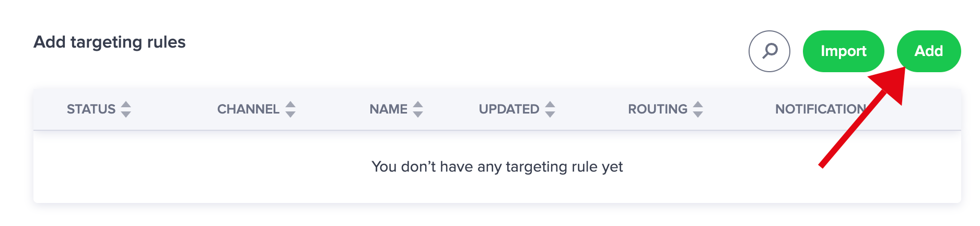Select the NAME column header label
980x226 pixels.
[x=388, y=109]
